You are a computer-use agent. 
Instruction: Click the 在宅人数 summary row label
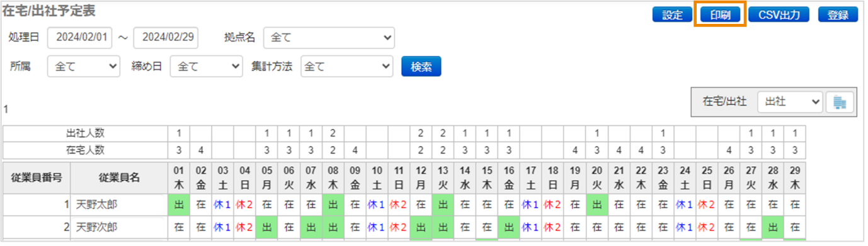coord(86,150)
